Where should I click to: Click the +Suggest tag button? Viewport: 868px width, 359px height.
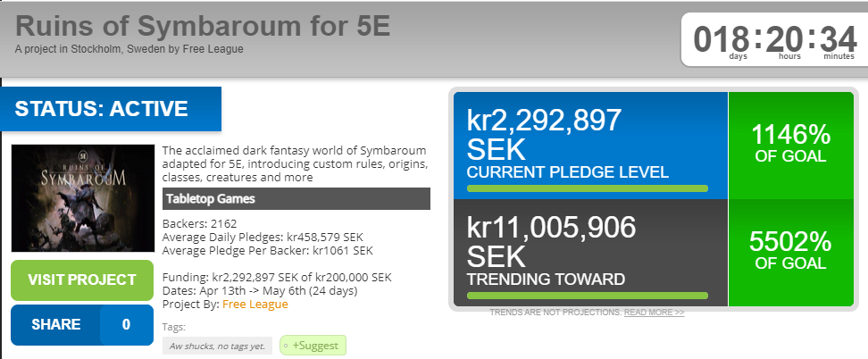click(x=313, y=345)
